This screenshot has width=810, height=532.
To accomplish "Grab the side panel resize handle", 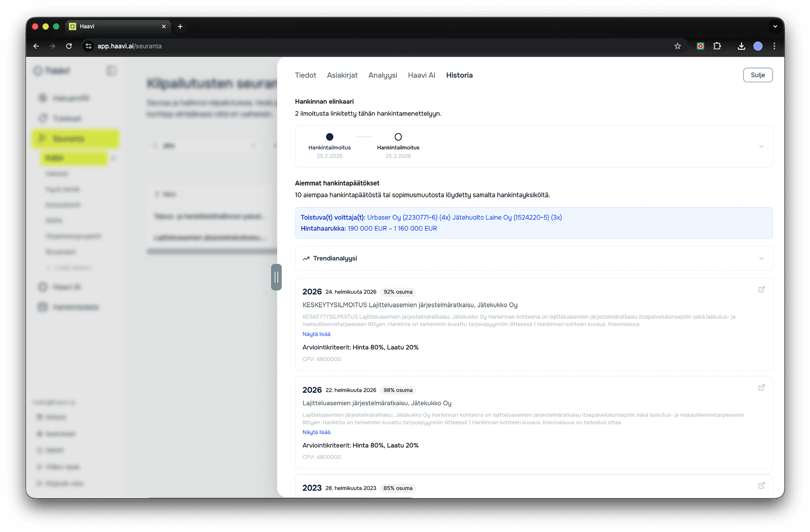I will coord(276,277).
